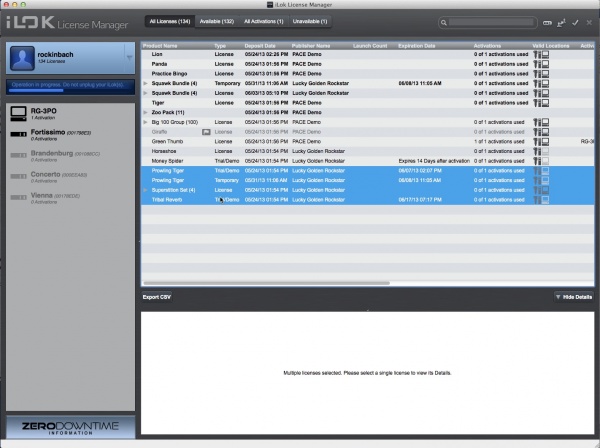Click valid locations icons in Horseshoe row
Viewport: 600px width, 448px height.
coord(541,151)
